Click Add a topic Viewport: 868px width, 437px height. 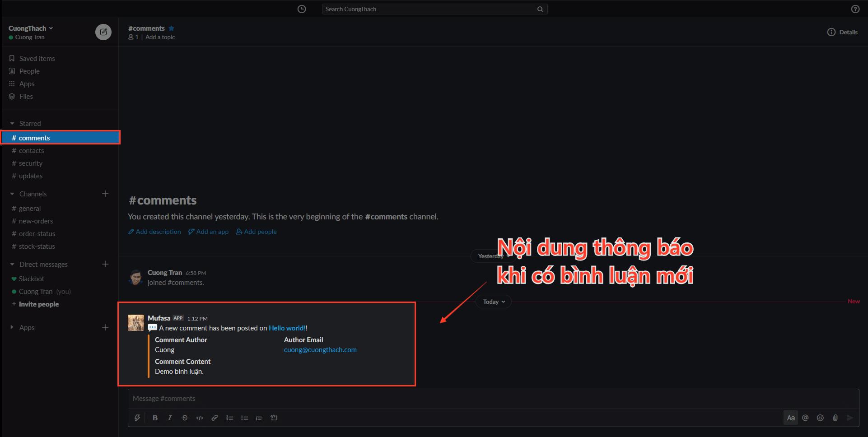(160, 37)
